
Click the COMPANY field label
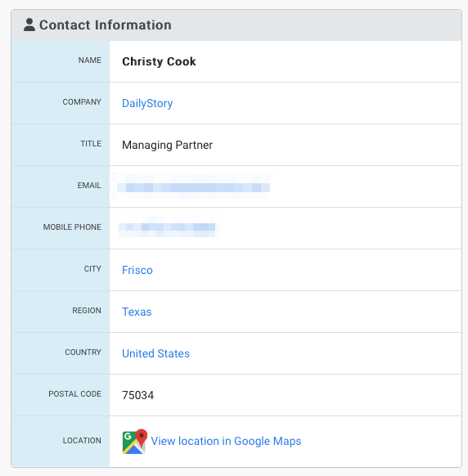pos(82,102)
